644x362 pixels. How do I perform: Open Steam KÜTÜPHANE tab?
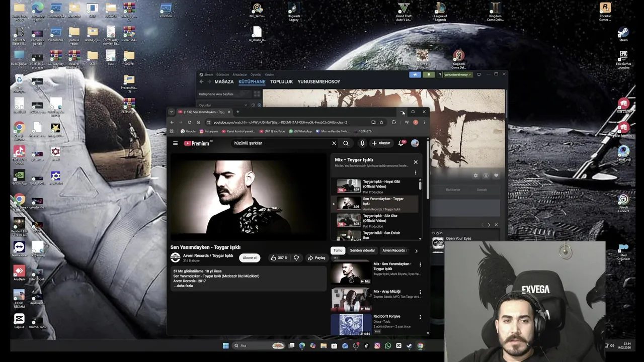click(x=252, y=82)
